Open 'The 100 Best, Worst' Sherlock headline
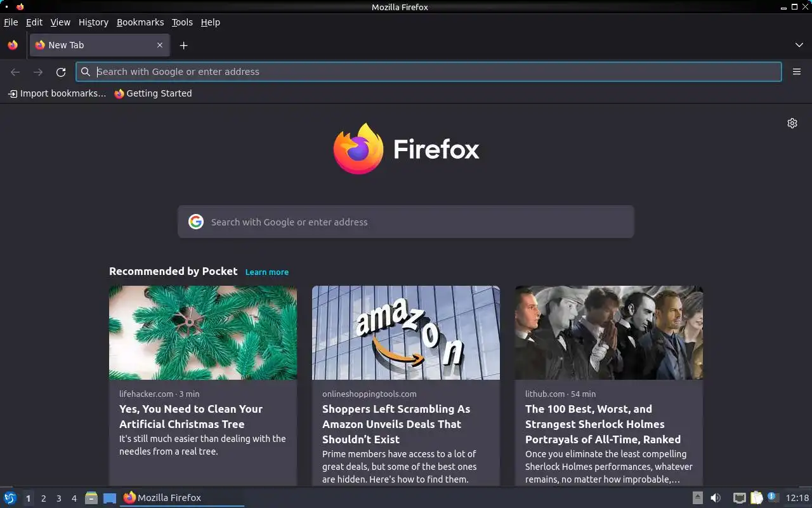 pyautogui.click(x=603, y=424)
